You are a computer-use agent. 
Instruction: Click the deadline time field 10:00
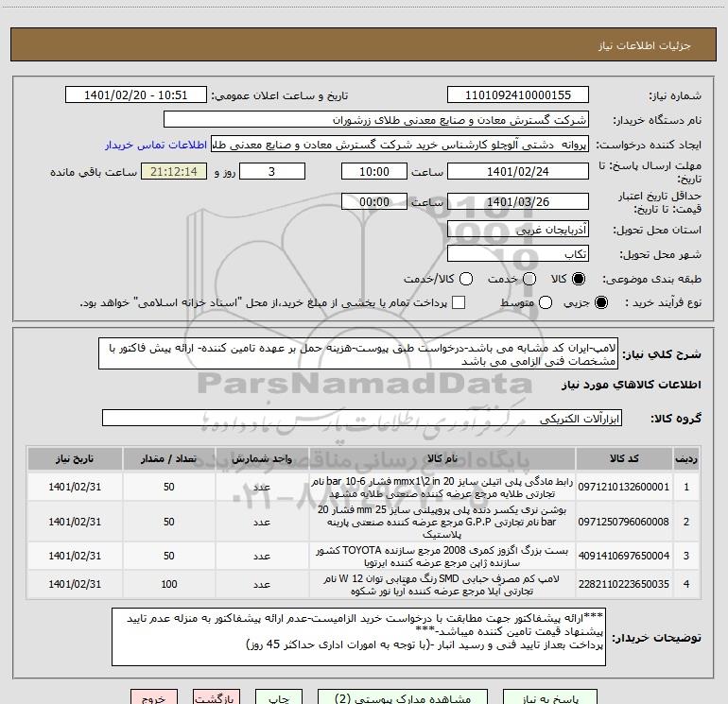374,171
